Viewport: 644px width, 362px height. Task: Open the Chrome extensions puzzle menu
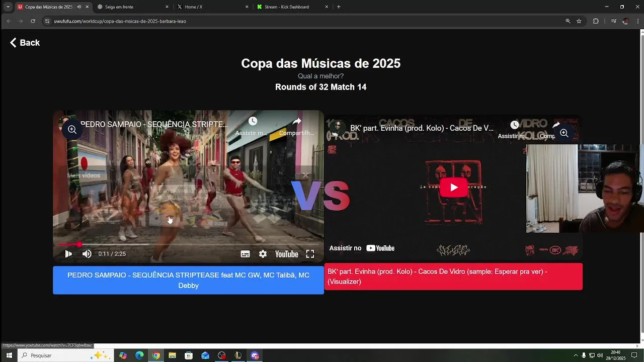[x=596, y=21]
